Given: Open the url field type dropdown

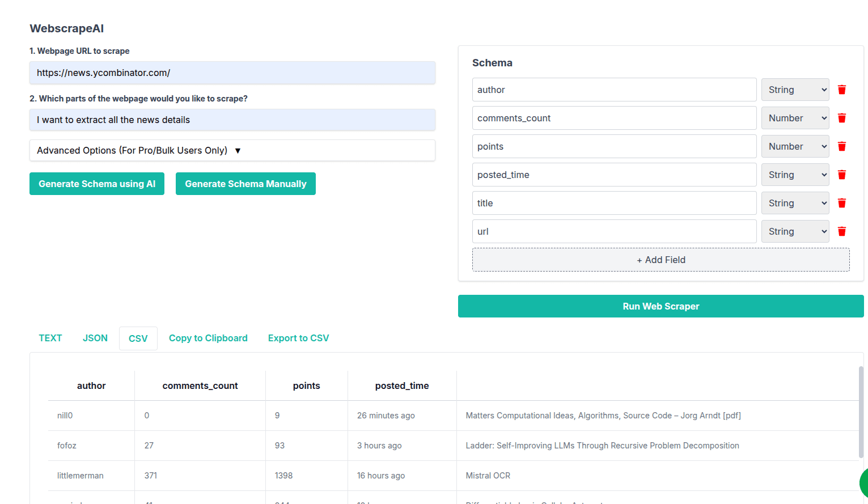Looking at the screenshot, I should point(795,231).
